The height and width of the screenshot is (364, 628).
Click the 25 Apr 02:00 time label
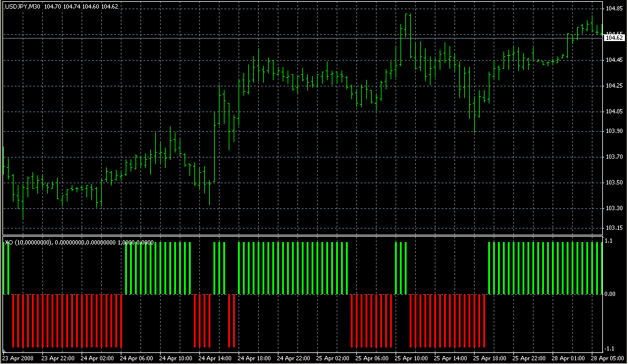[333, 358]
